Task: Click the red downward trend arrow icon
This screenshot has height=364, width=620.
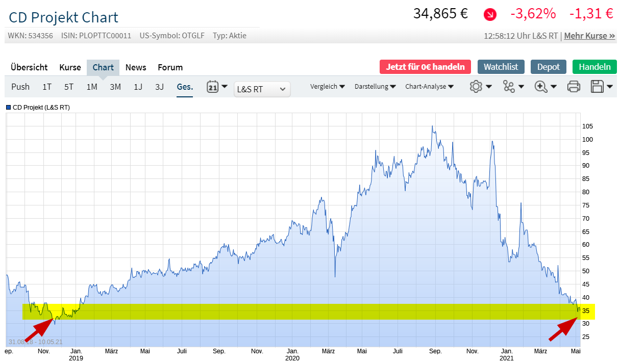Action: coord(490,14)
